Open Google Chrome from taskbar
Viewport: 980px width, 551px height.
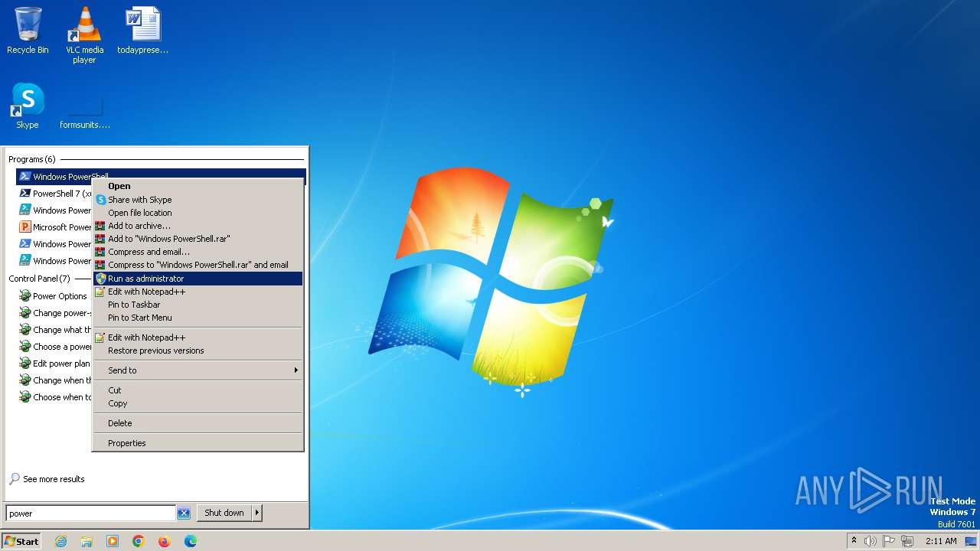point(139,541)
